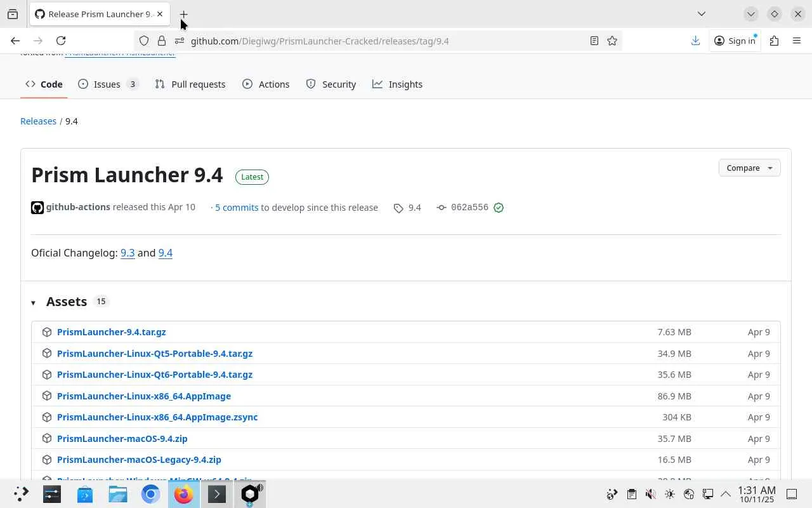Open the tracking protection shield panel
Viewport: 812px width, 508px height.
click(144, 41)
